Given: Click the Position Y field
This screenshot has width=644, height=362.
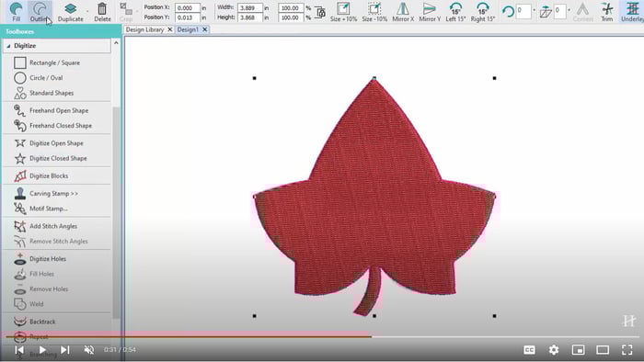Looking at the screenshot, I should pos(188,17).
